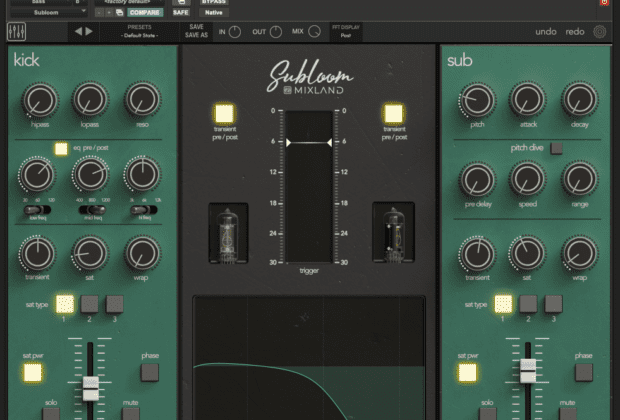The width and height of the screenshot is (620, 420).
Task: Click the FFT filter curve display
Action: (x=309, y=358)
